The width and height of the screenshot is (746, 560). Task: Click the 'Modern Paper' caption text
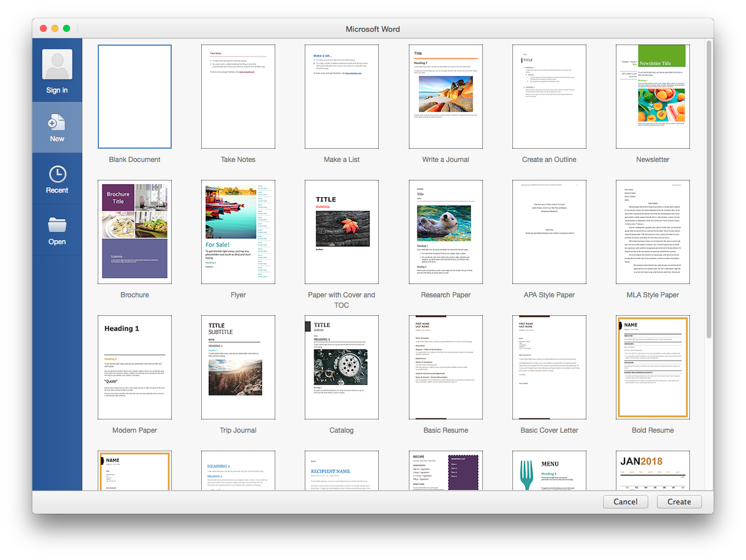pyautogui.click(x=135, y=430)
